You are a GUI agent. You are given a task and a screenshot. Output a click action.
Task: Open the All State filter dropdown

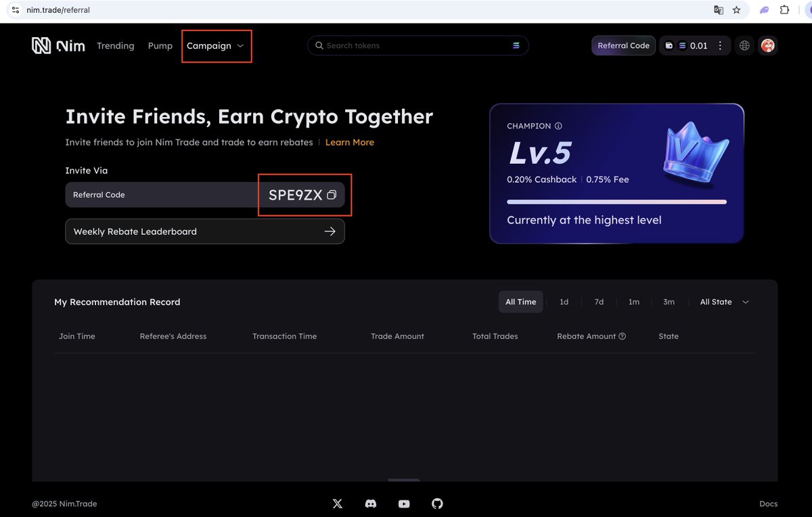point(724,302)
